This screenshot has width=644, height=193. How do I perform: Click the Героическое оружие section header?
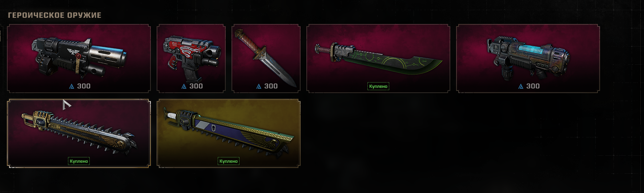55,15
